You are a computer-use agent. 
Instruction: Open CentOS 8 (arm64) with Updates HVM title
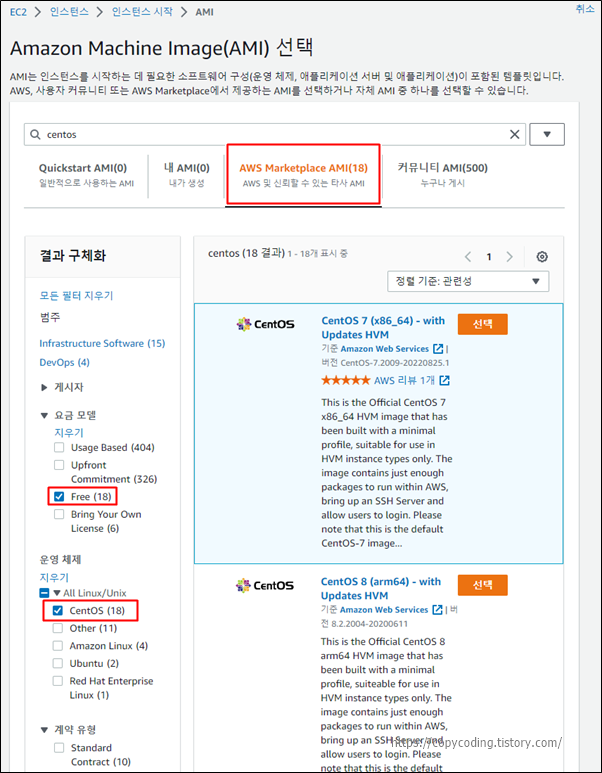(381, 589)
